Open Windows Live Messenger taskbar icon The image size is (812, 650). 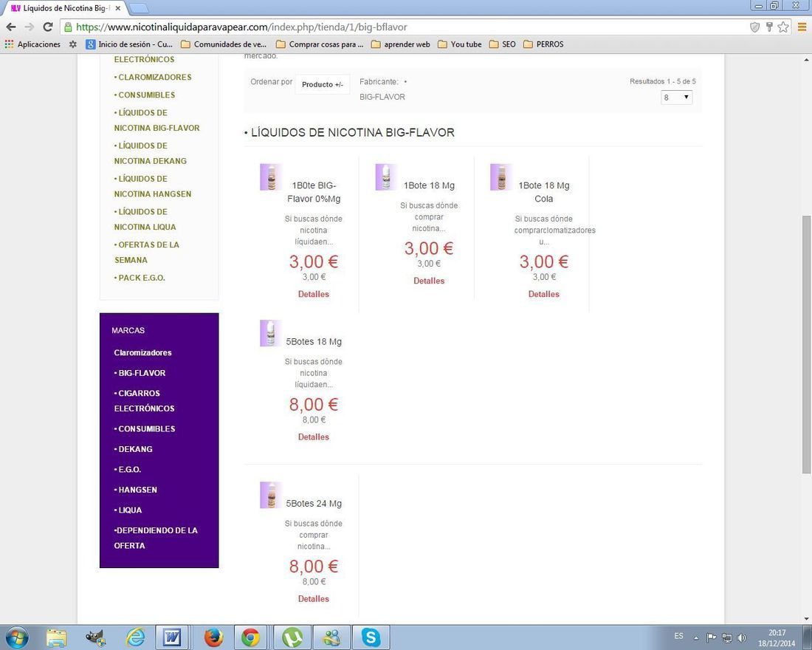point(331,637)
